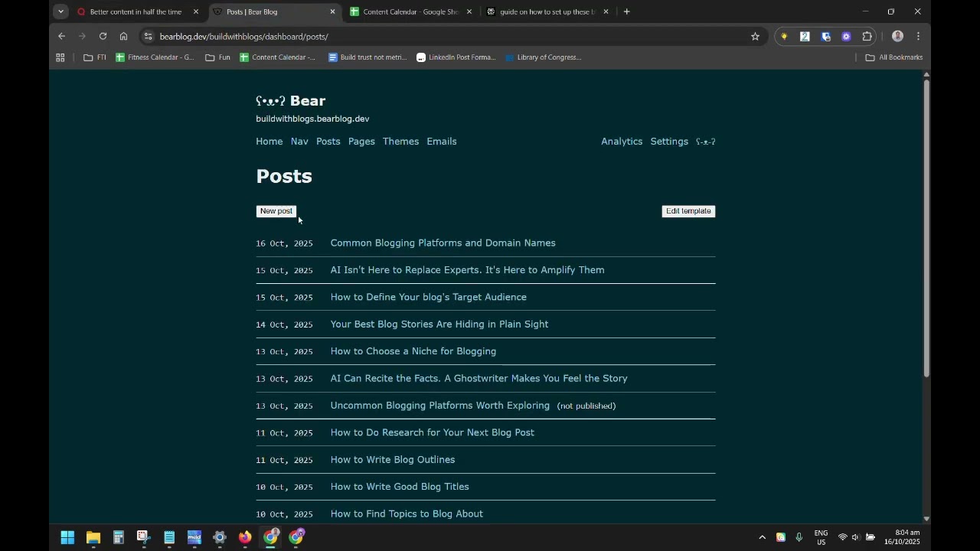
Task: Open the Analytics navigation link
Action: (622, 142)
